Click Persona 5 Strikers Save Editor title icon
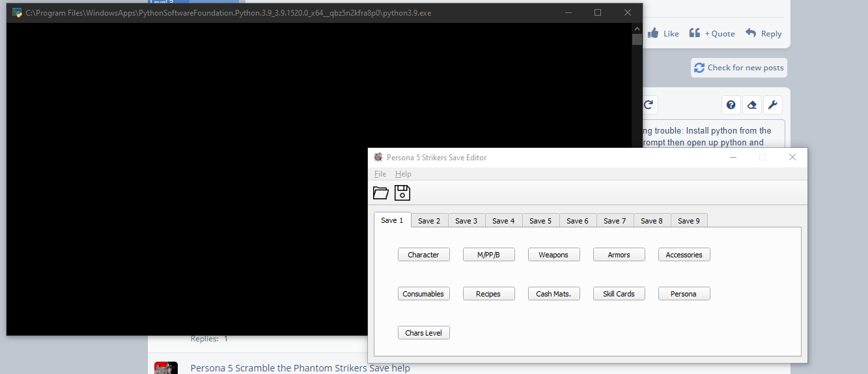Image resolution: width=868 pixels, height=374 pixels. 378,157
